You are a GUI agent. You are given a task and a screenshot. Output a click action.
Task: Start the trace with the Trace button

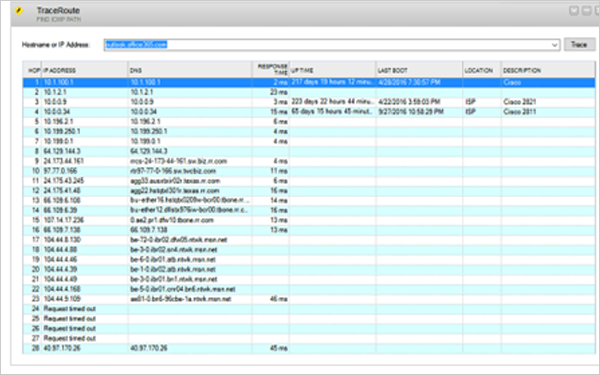coord(579,44)
